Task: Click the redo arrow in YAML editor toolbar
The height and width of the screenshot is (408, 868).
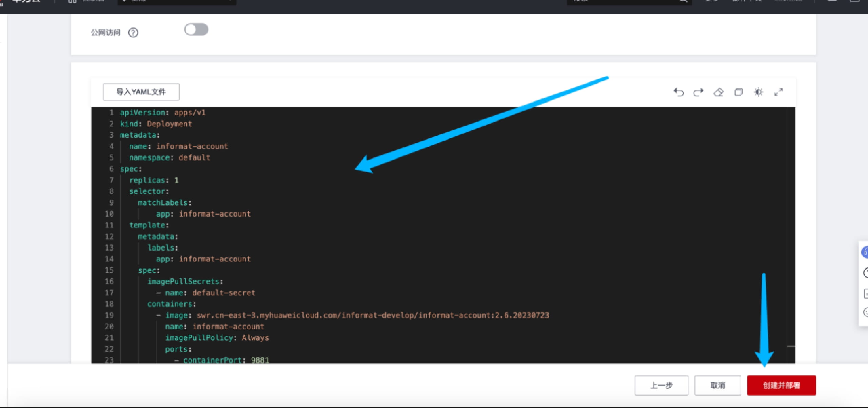Action: pos(698,92)
